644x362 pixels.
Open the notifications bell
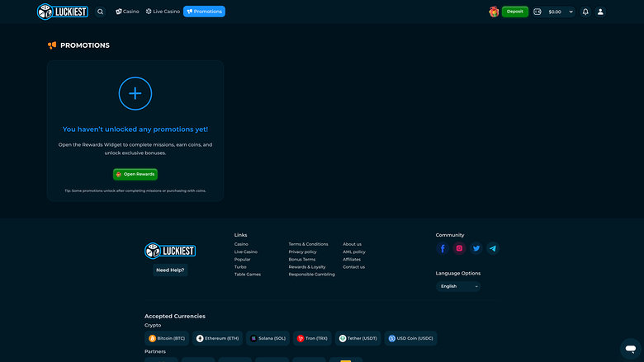click(585, 12)
